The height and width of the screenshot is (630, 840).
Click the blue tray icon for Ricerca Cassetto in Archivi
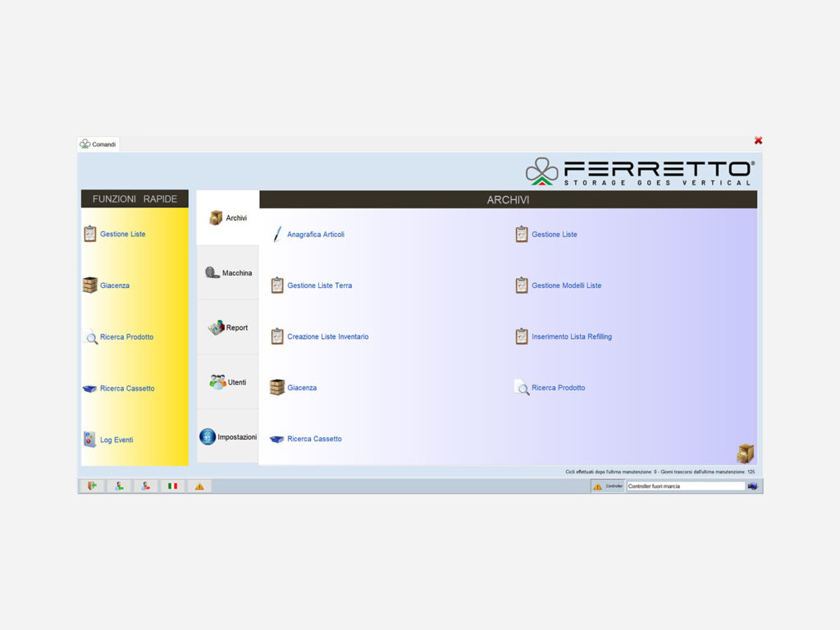(276, 440)
